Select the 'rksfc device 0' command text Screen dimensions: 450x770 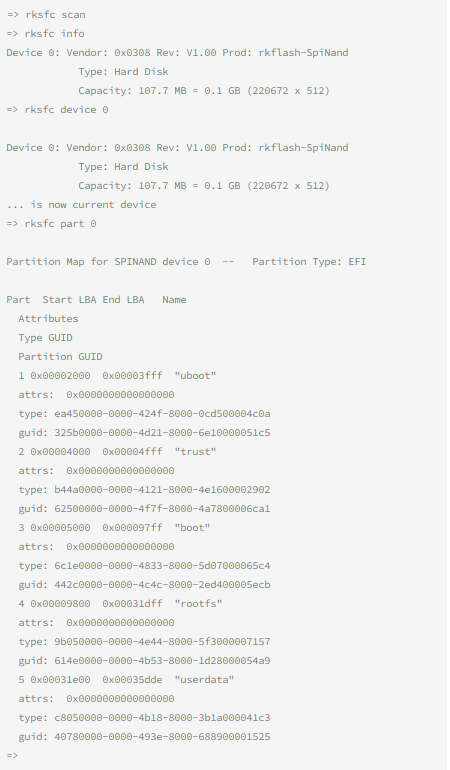tap(66, 110)
